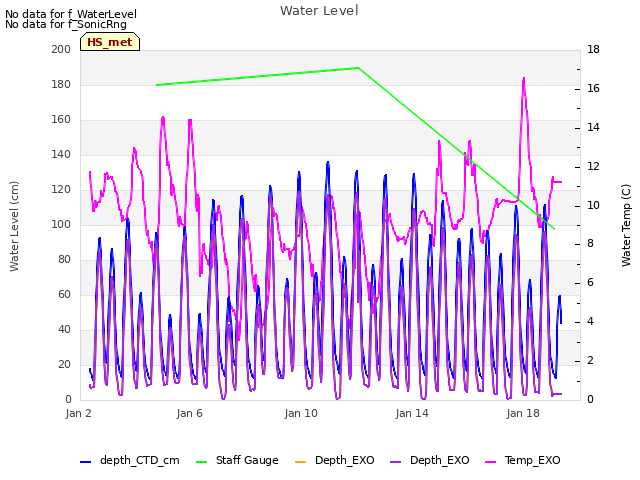
Task: Click the Water Temp (C) axis label
Action: click(x=626, y=225)
